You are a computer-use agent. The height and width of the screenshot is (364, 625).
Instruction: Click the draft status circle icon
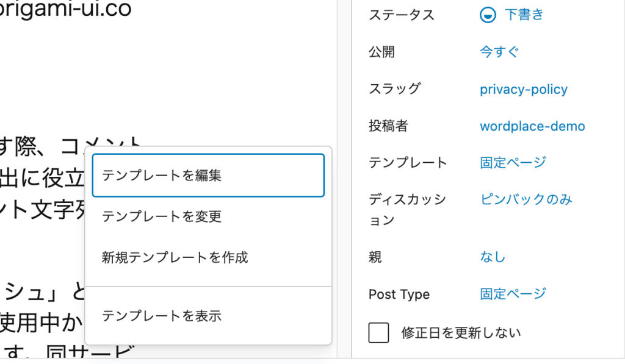pos(488,16)
